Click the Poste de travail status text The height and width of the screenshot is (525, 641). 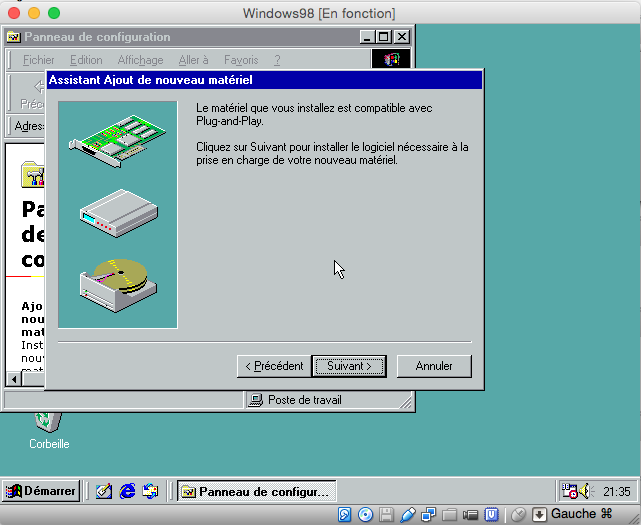click(x=305, y=400)
